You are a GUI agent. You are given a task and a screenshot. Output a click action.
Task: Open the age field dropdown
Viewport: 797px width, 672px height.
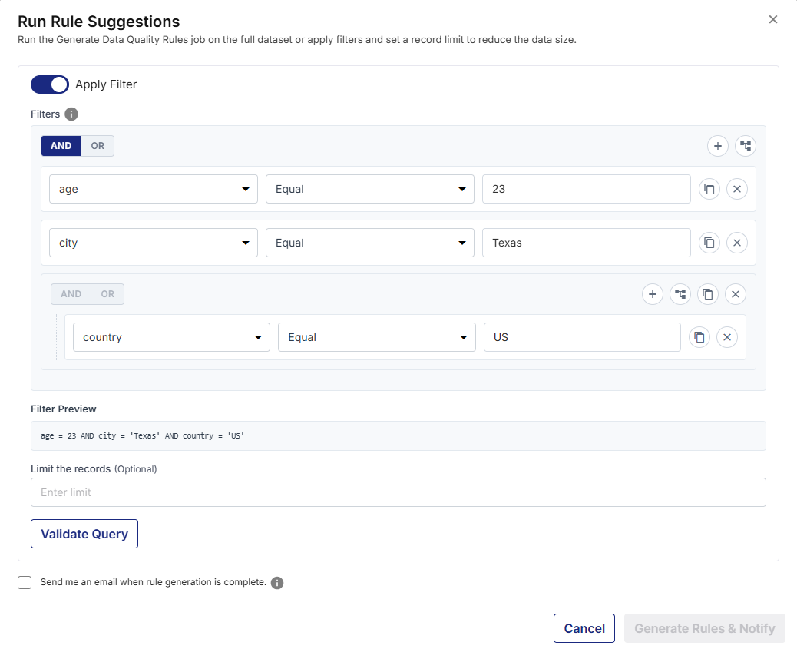coord(154,189)
